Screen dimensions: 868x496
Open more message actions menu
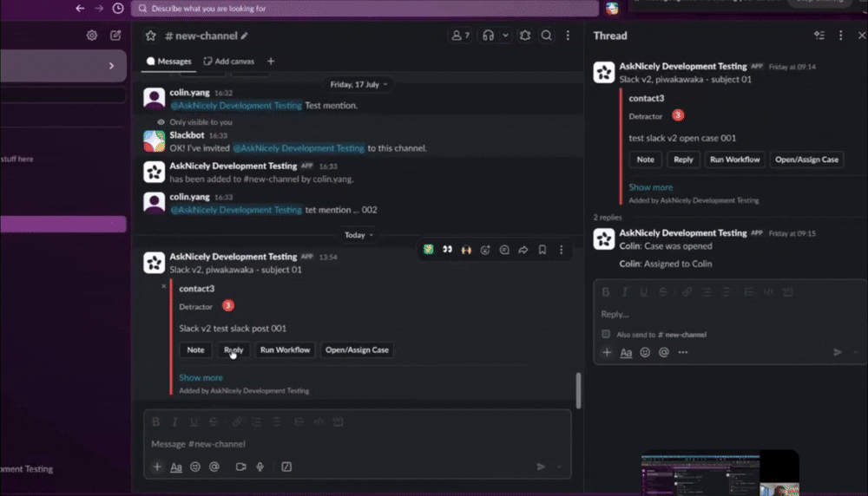point(562,250)
